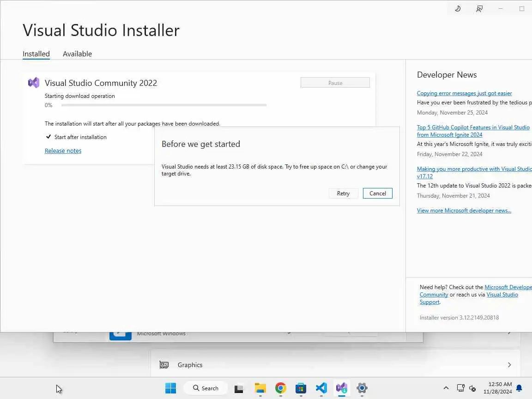Switch to the Available tab

78,54
